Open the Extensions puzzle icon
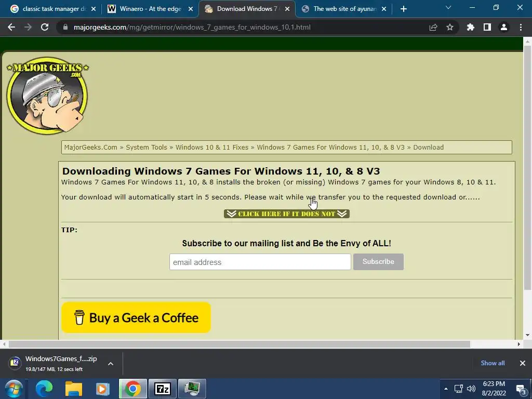 pyautogui.click(x=471, y=27)
